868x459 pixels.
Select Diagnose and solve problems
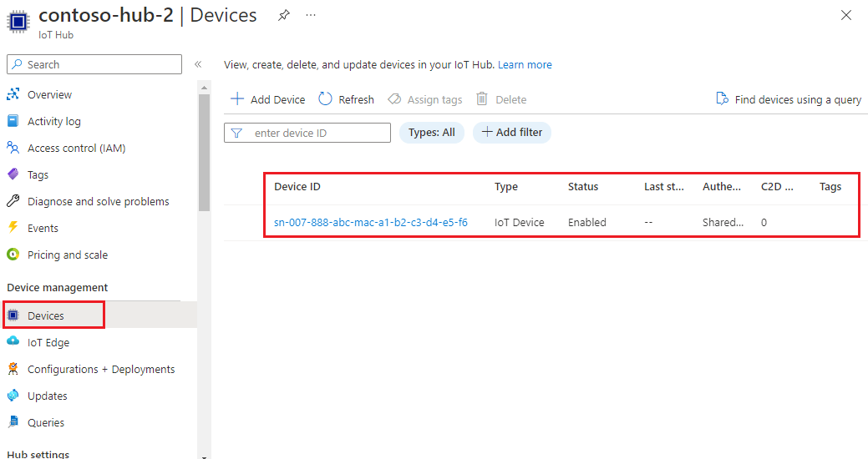tap(98, 201)
